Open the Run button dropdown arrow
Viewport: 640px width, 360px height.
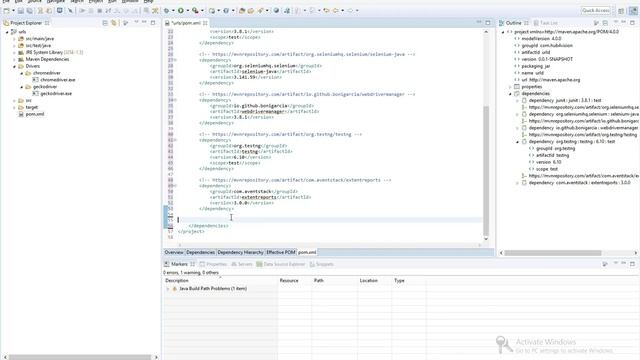click(187, 11)
